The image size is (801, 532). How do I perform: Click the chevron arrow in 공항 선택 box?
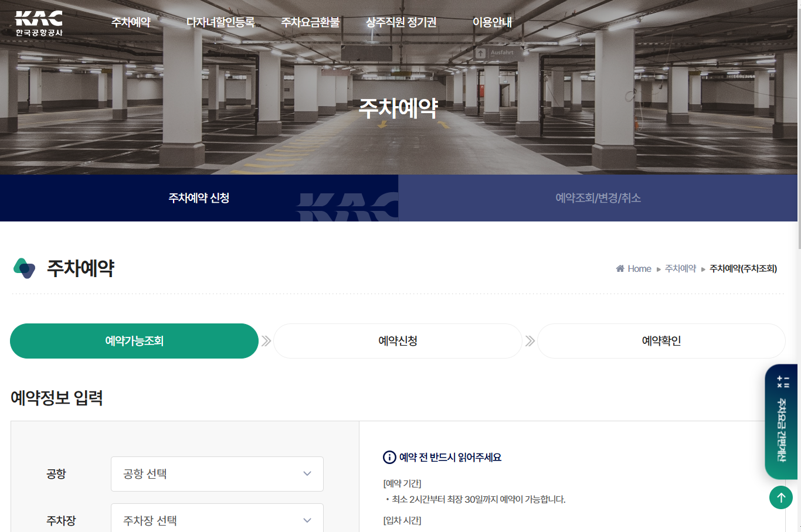tap(307, 473)
